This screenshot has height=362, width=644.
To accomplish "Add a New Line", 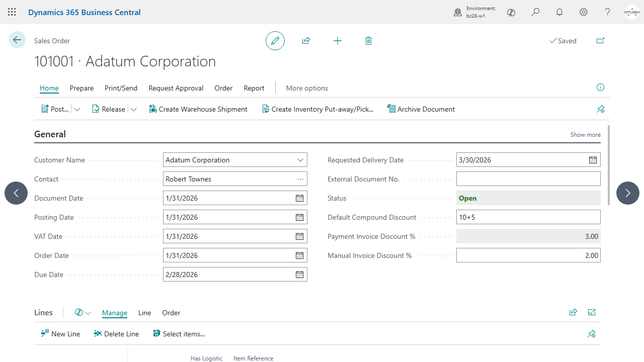I will 60,334.
